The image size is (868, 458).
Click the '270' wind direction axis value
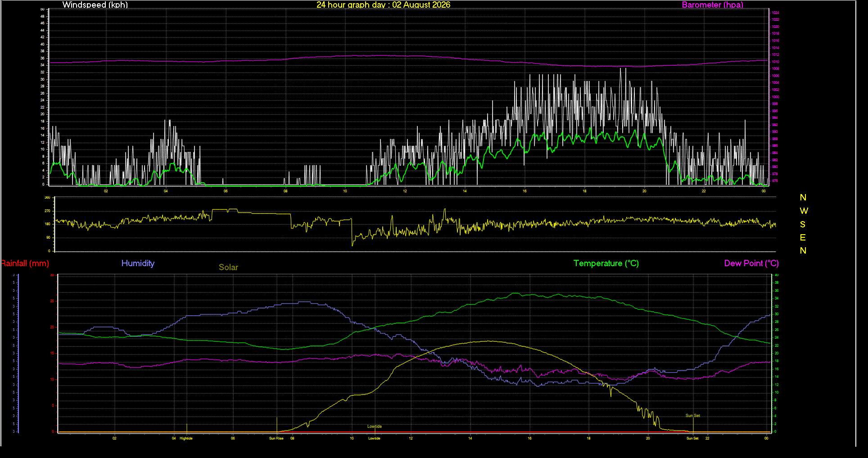coord(47,211)
